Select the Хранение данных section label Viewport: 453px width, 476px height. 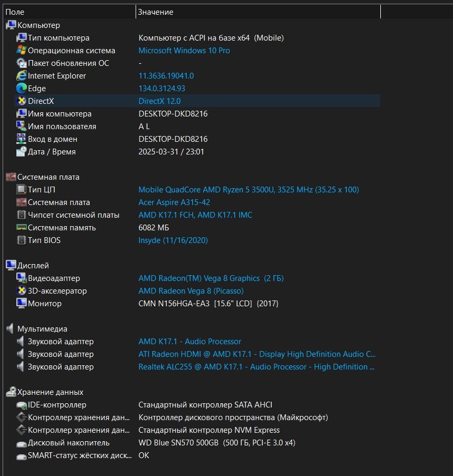coord(50,392)
